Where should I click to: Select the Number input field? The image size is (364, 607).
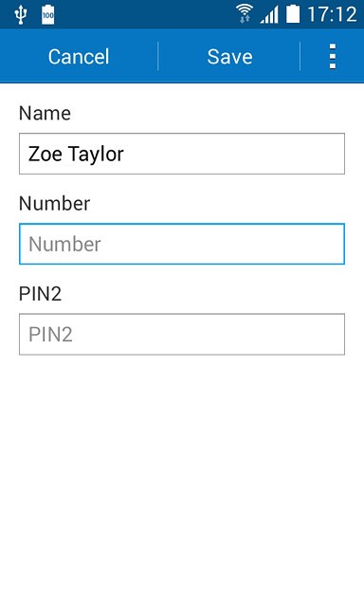pyautogui.click(x=182, y=244)
